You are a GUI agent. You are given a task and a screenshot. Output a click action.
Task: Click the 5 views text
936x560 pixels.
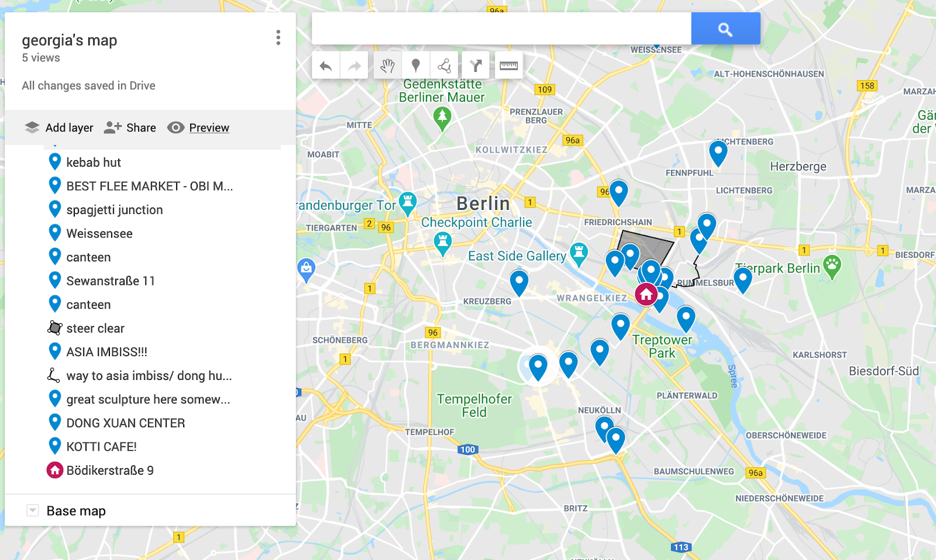coord(41,58)
